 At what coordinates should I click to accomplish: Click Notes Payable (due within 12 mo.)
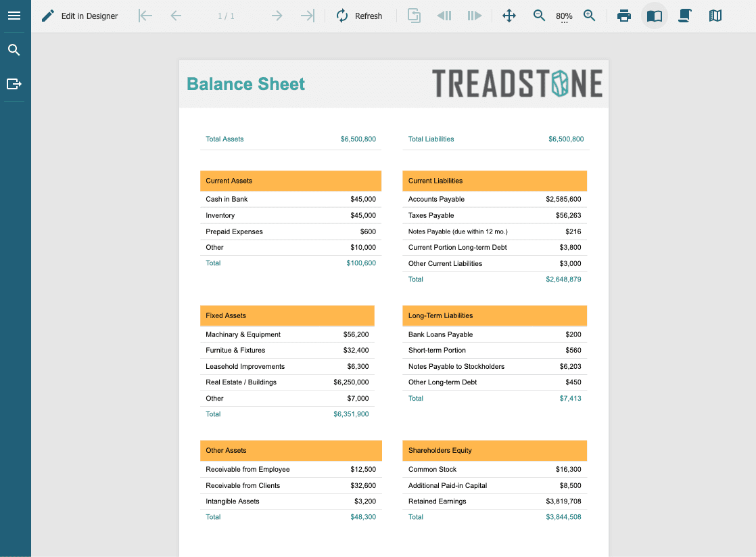pyautogui.click(x=458, y=231)
